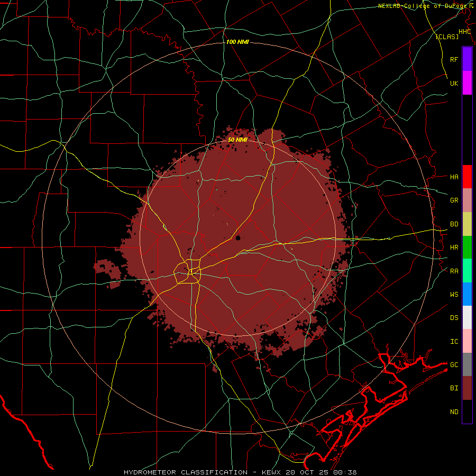Click the 'DS' legend label

[454, 317]
